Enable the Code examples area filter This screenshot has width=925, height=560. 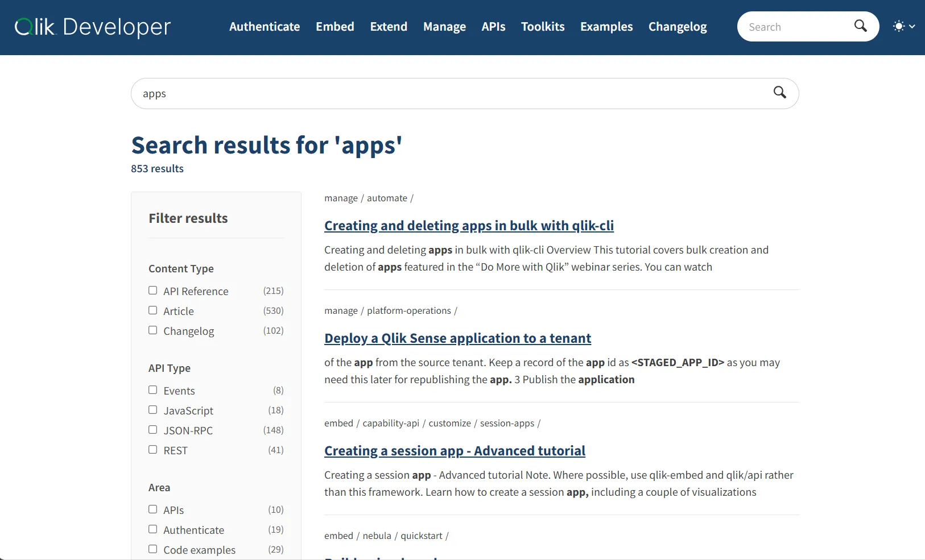coord(152,549)
